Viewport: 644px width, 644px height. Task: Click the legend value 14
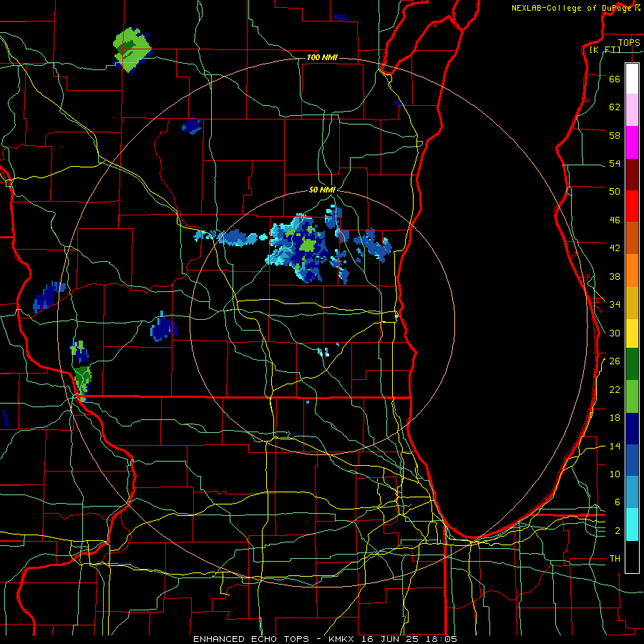(x=615, y=446)
